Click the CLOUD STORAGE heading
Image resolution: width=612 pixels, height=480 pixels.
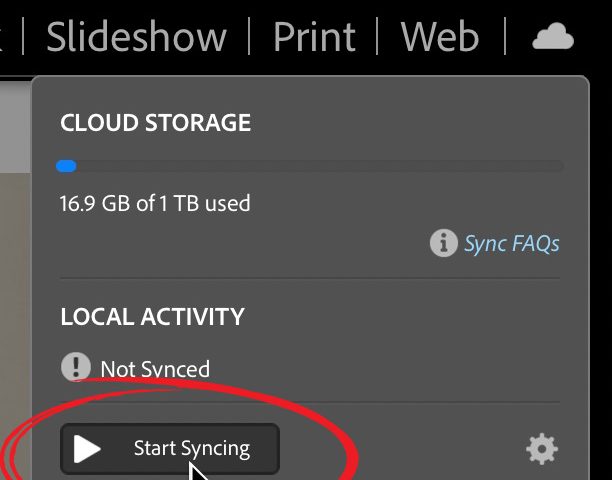(x=155, y=123)
